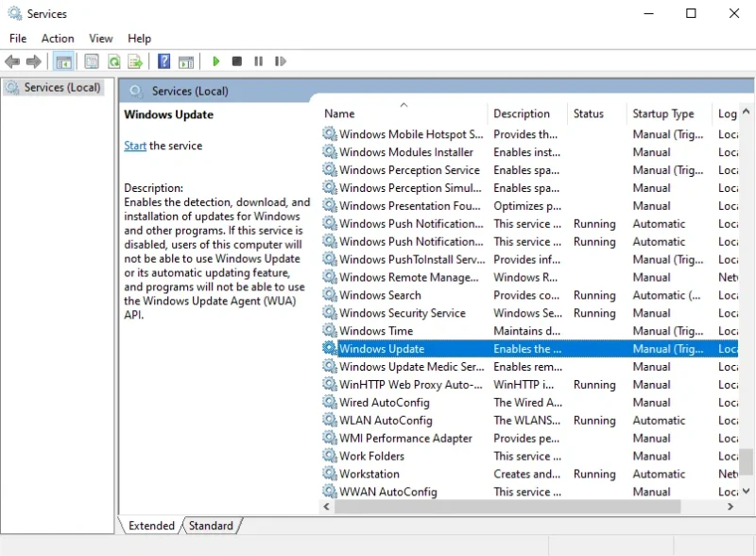
Task: Click the Refresh toolbar icon
Action: (x=113, y=61)
